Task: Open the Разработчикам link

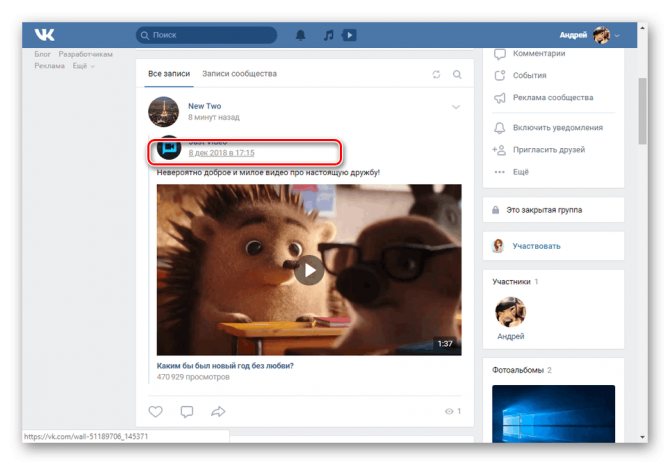Action: point(85,54)
